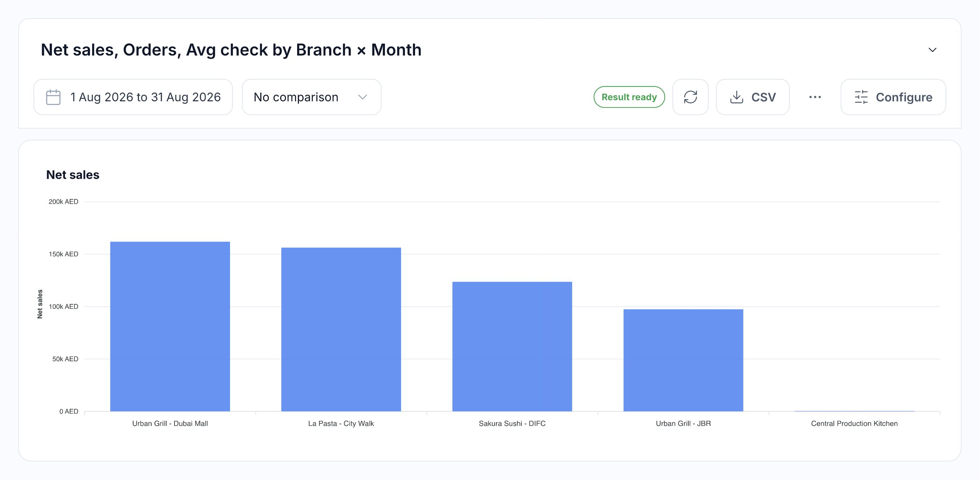Click the 100k AED axis label
The width and height of the screenshot is (980, 480).
pos(63,307)
